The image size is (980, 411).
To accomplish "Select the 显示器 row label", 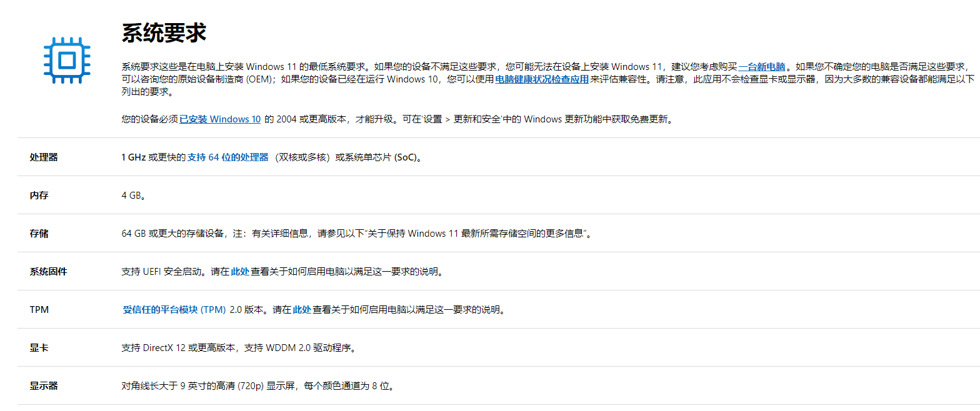I will point(44,386).
